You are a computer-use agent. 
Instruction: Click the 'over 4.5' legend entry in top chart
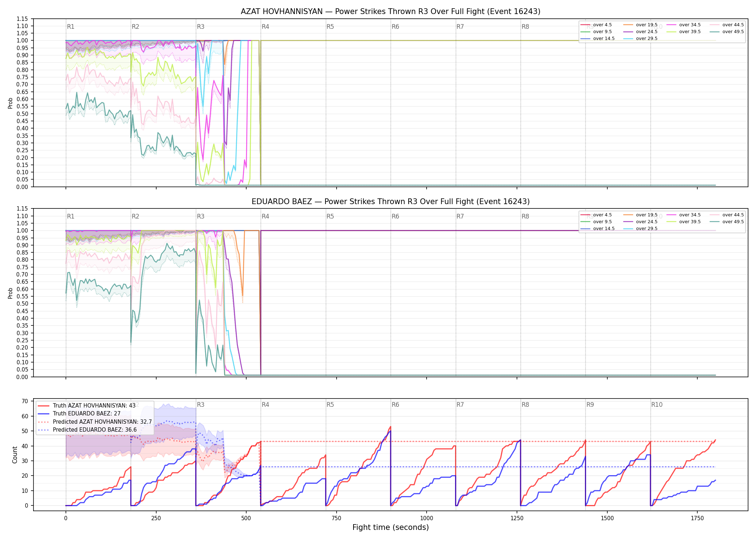[596, 25]
